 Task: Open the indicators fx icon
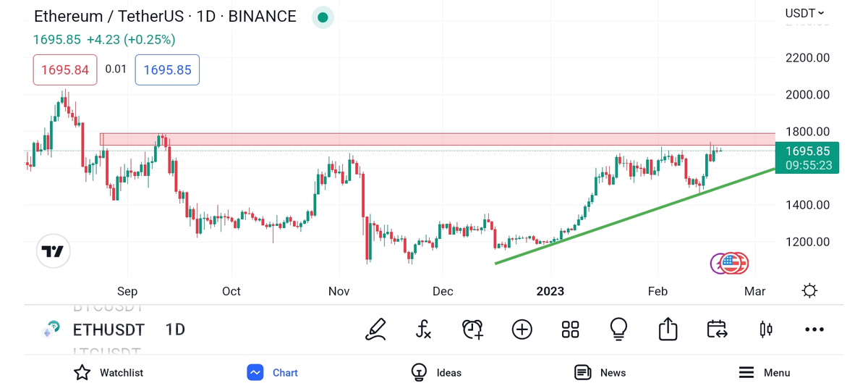pos(424,329)
